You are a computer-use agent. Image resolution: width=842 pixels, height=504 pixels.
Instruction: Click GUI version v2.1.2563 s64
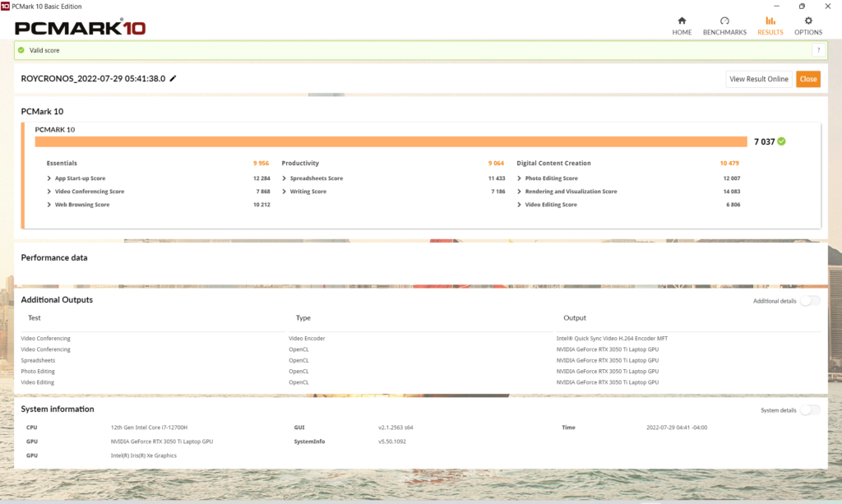click(x=396, y=428)
